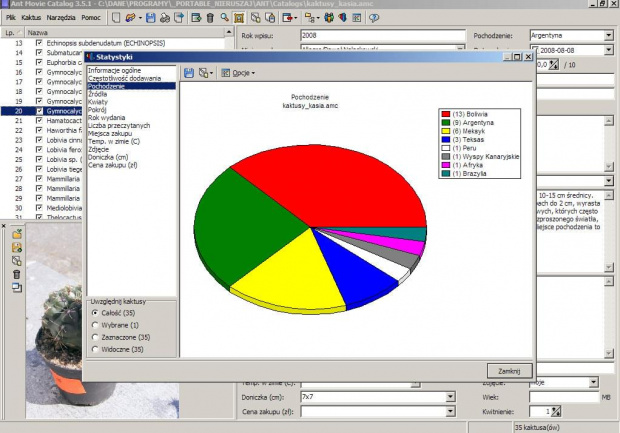Expand the Pochodzenie combo box arrow
Image resolution: width=620 pixels, height=433 pixels.
[608, 36]
